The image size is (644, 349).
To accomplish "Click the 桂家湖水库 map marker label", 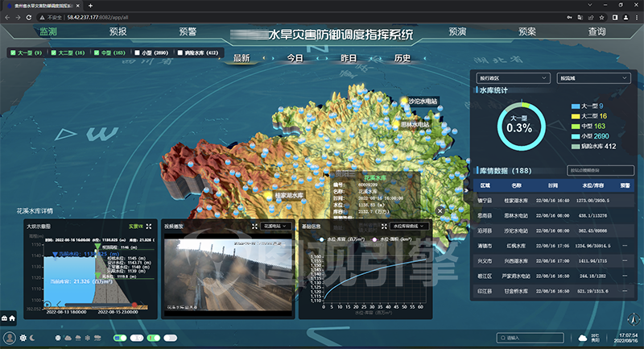I will tap(289, 196).
